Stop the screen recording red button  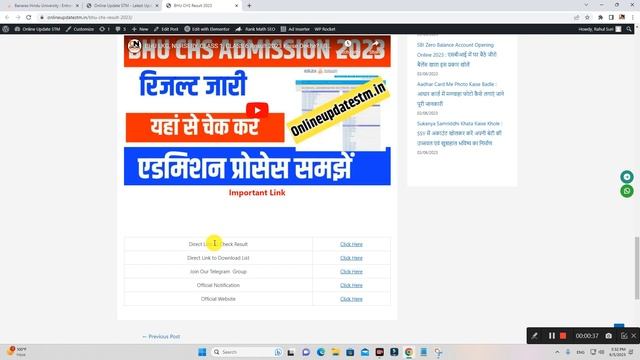pos(563,336)
